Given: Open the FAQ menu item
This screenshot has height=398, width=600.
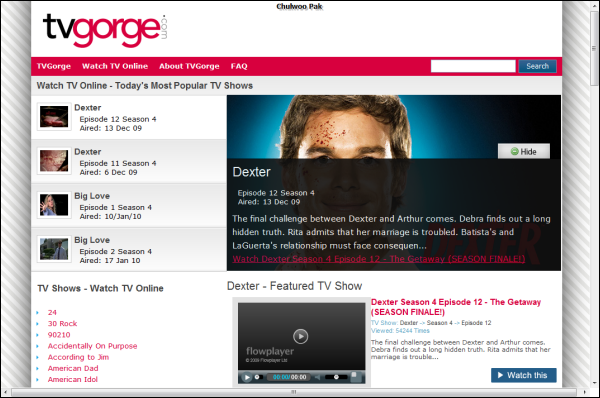Looking at the screenshot, I should tap(239, 66).
